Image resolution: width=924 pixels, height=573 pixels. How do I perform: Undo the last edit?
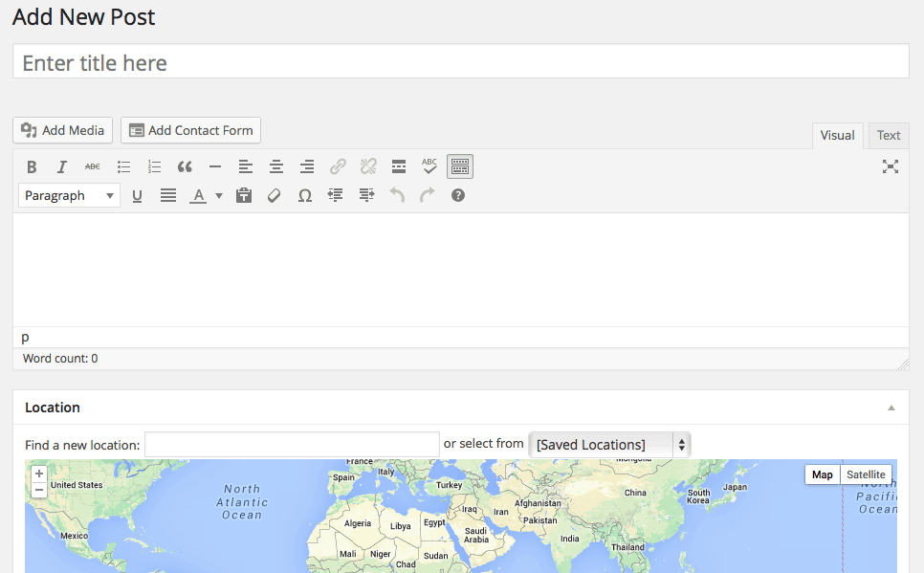pyautogui.click(x=397, y=196)
